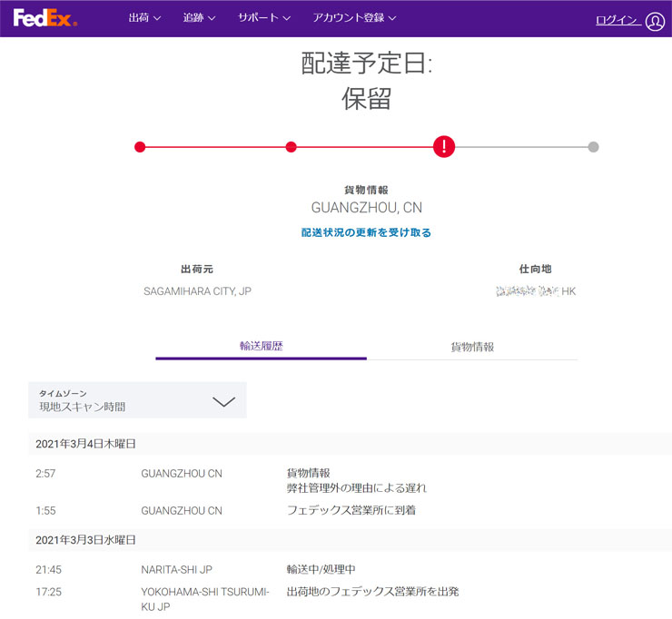Image resolution: width=672 pixels, height=619 pixels.
Task: Select the 2:57 time entry
Action: (45, 474)
